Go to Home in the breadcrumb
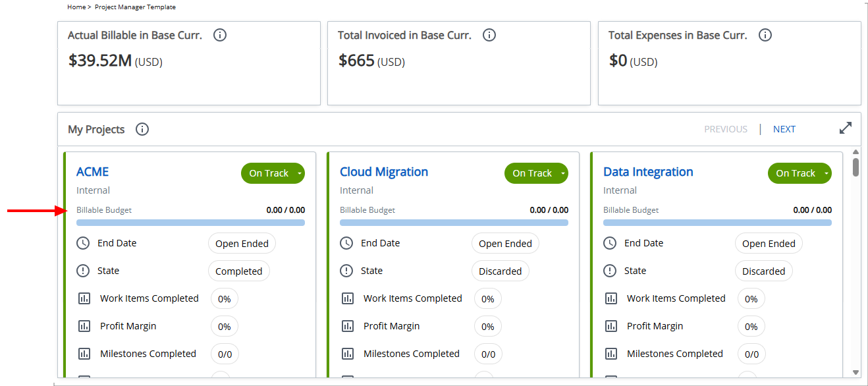This screenshot has height=386, width=868. (76, 7)
